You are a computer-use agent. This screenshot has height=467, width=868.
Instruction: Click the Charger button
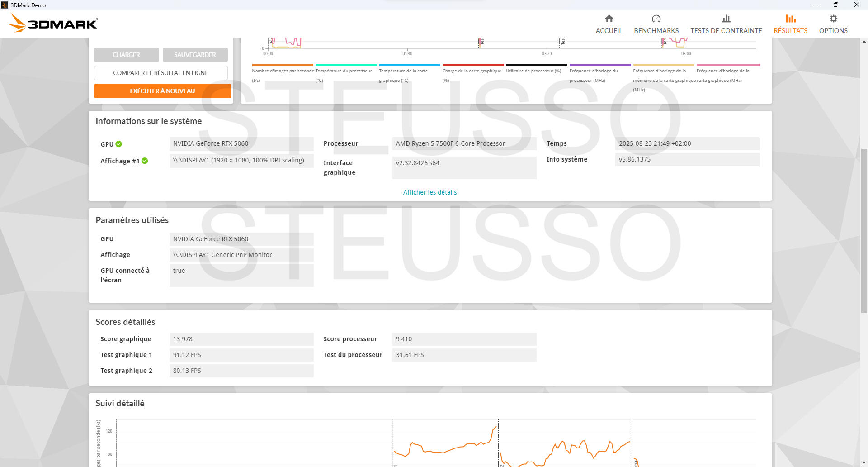click(x=126, y=55)
